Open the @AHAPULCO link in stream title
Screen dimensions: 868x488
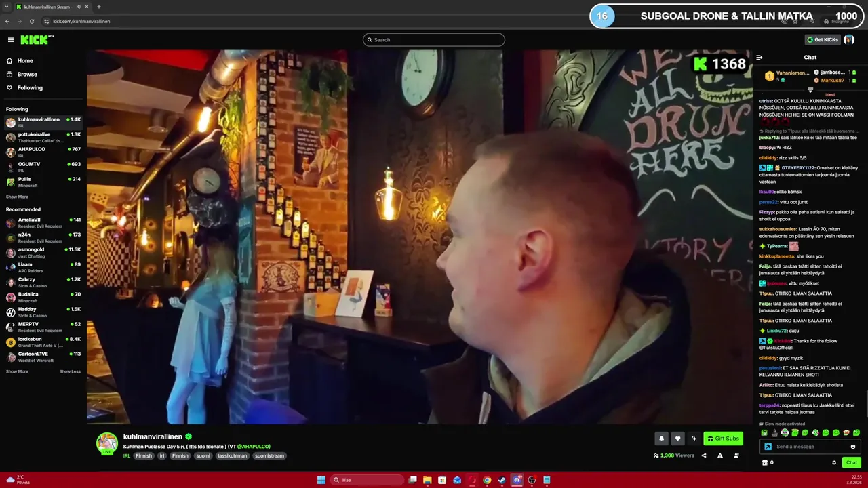253,447
